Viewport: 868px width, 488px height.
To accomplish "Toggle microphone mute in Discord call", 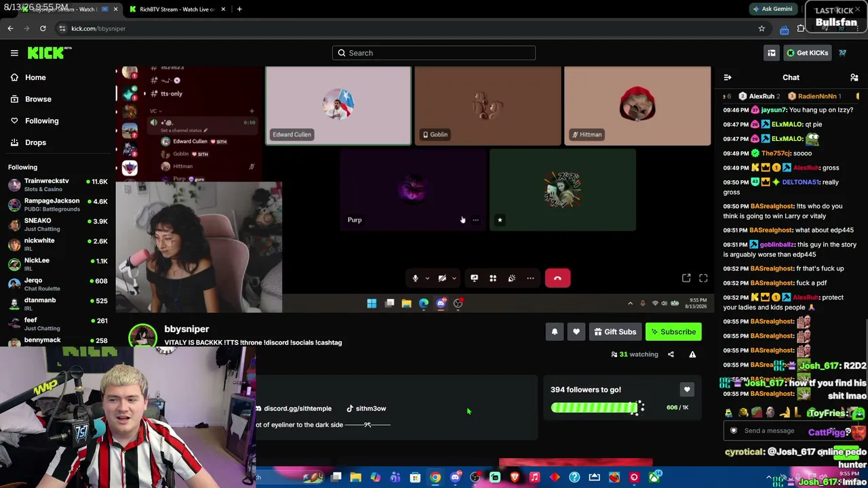I will [415, 279].
